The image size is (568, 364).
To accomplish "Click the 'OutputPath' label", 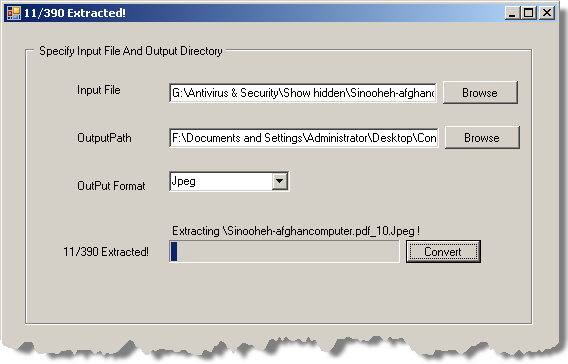I will pos(104,138).
